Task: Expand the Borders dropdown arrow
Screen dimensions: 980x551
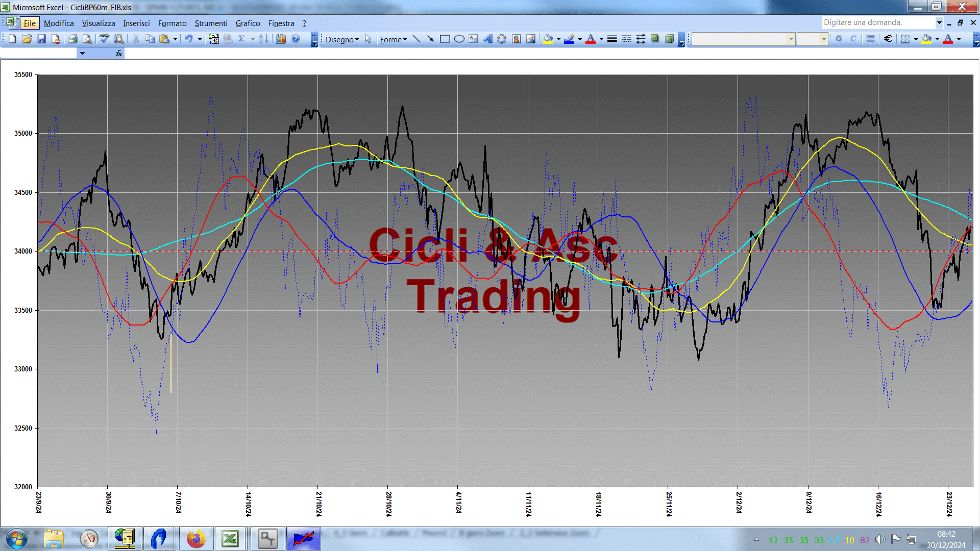Action: click(916, 39)
